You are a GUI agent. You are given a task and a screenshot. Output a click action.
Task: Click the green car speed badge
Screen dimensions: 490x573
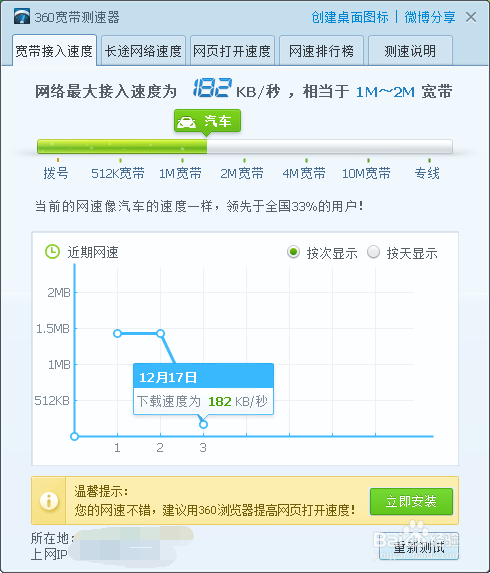207,121
